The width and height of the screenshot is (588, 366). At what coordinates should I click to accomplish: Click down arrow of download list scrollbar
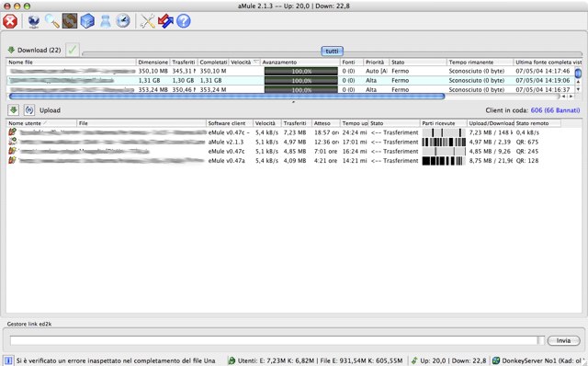tap(578, 89)
